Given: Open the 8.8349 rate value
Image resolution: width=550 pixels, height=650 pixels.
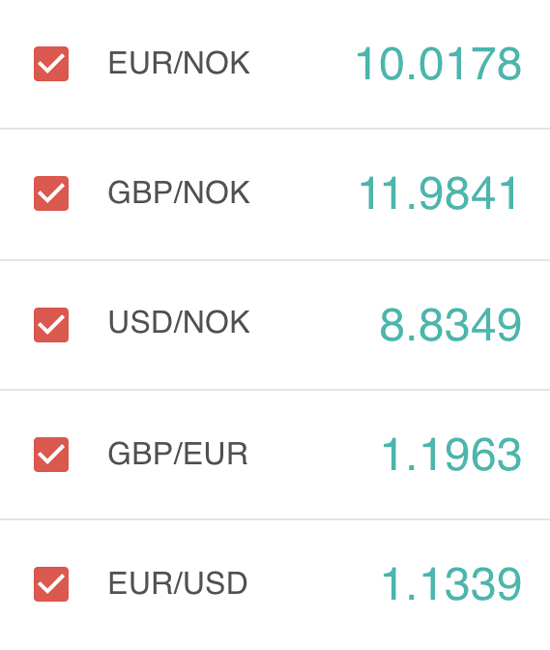Looking at the screenshot, I should point(451,325).
